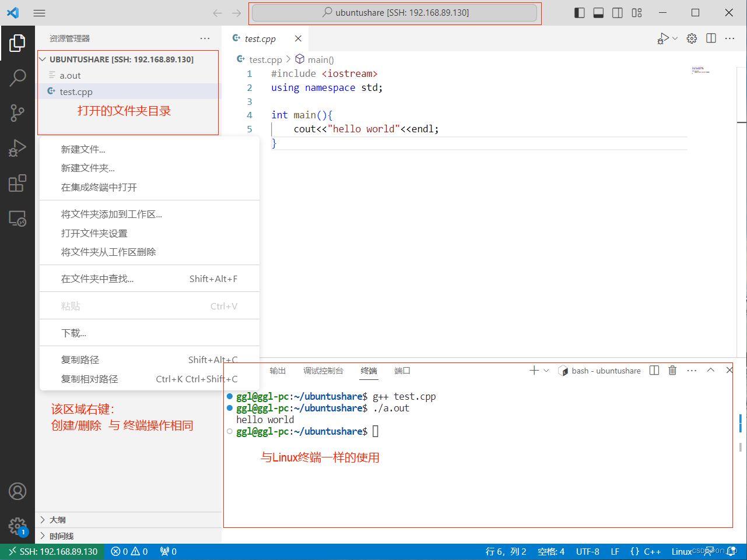Create new terminal with plus icon

534,371
